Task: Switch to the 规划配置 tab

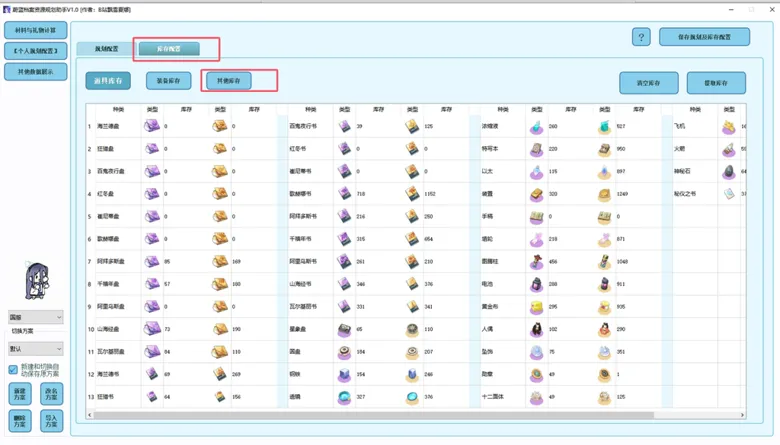Action: [106, 49]
